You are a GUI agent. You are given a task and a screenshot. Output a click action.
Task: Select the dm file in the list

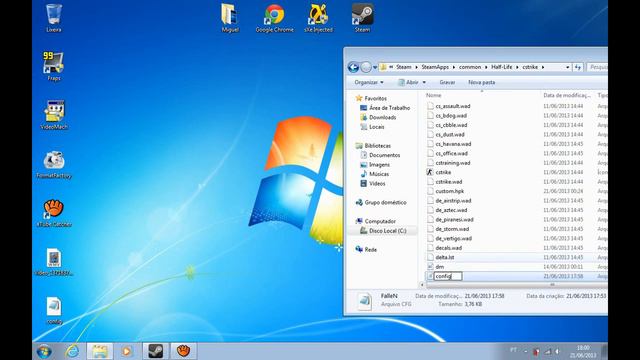click(440, 267)
